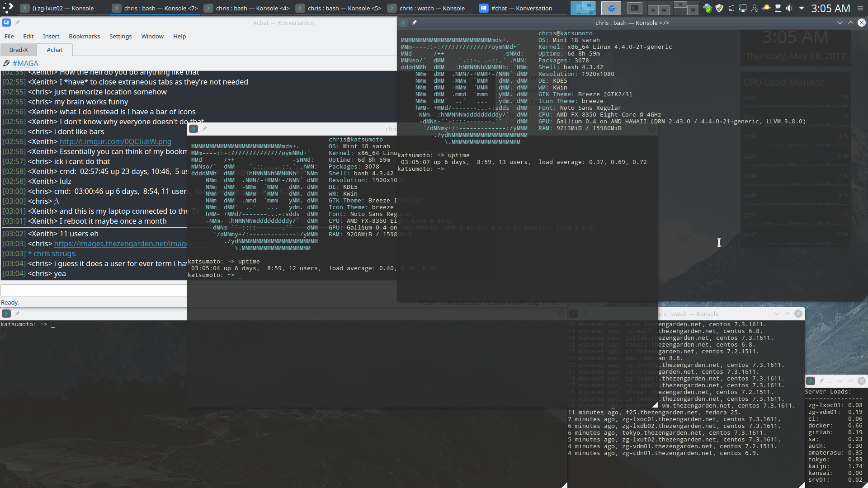
Task: Click the panel clock showing 3:05 AM
Action: 830,8
